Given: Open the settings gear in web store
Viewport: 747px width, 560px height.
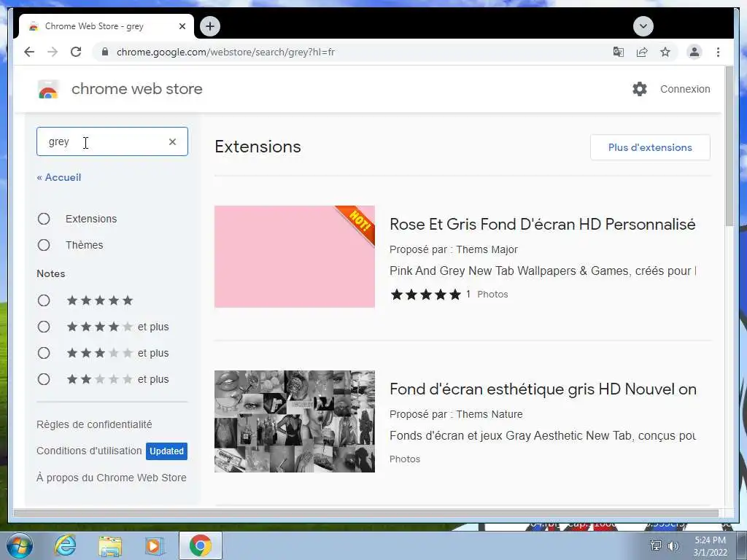Looking at the screenshot, I should pos(639,89).
